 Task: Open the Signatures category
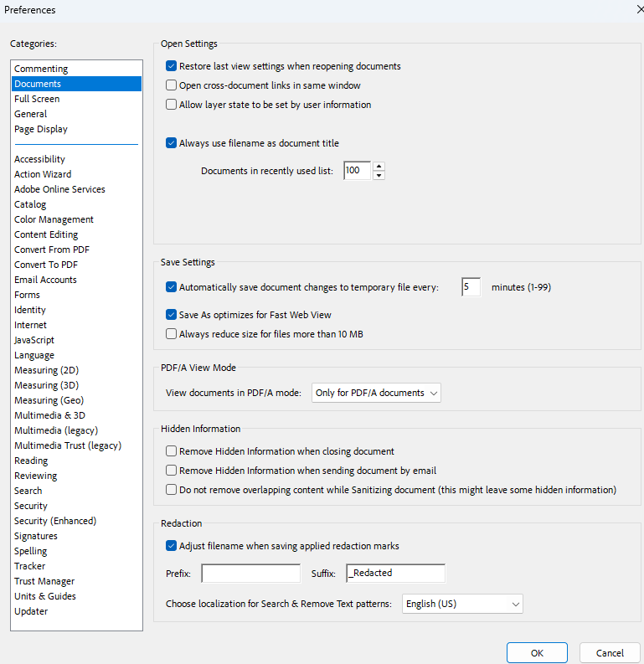point(76,536)
